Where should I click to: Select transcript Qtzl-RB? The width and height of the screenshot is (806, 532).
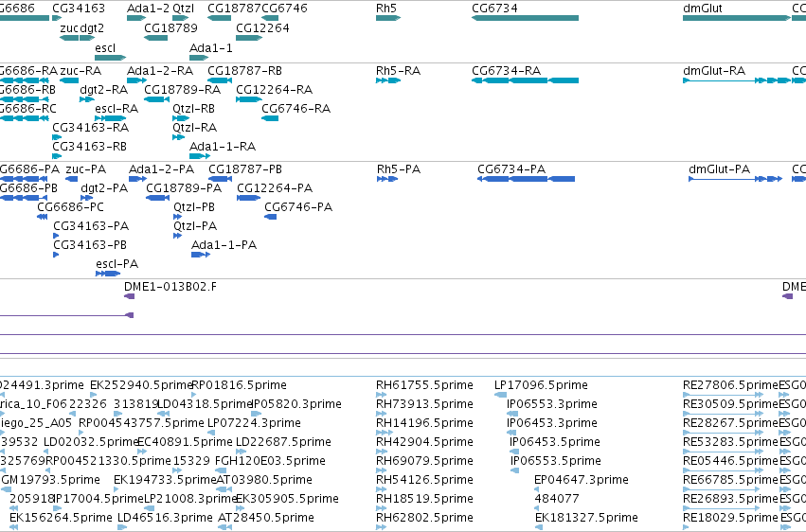tap(181, 118)
